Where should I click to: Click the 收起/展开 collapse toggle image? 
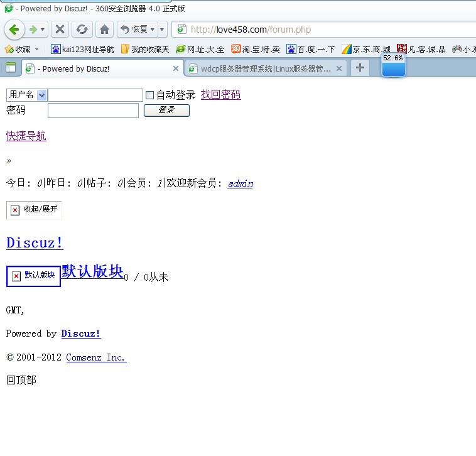click(x=34, y=210)
